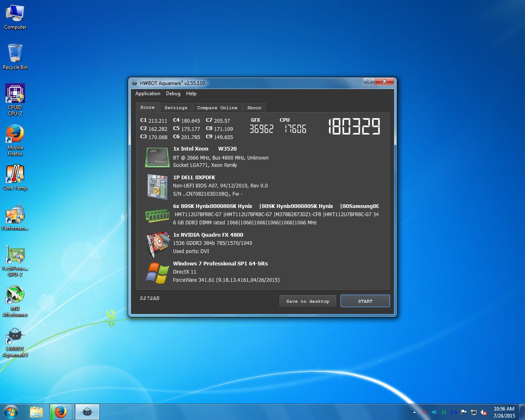The image size is (525, 420).
Task: Select the HWBOT Aquamark3 desktop shortcut
Action: pos(15,342)
